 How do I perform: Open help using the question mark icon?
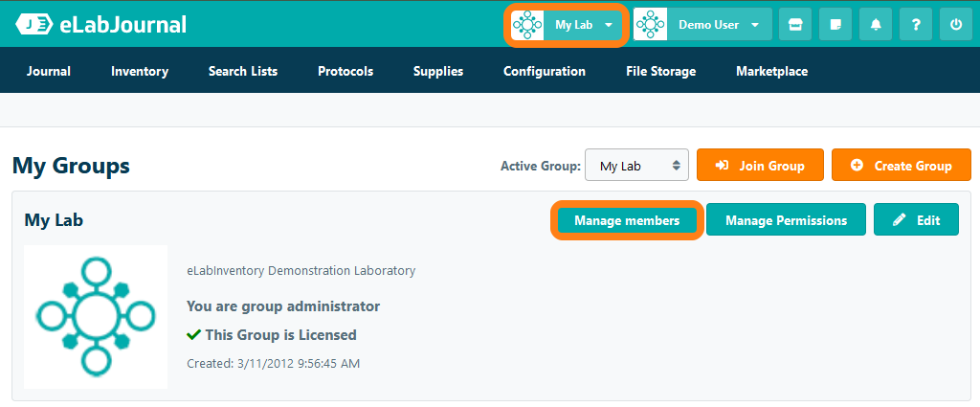click(x=916, y=25)
